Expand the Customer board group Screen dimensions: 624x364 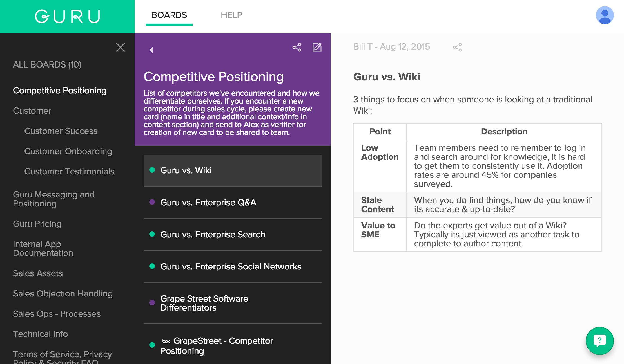pos(32,111)
